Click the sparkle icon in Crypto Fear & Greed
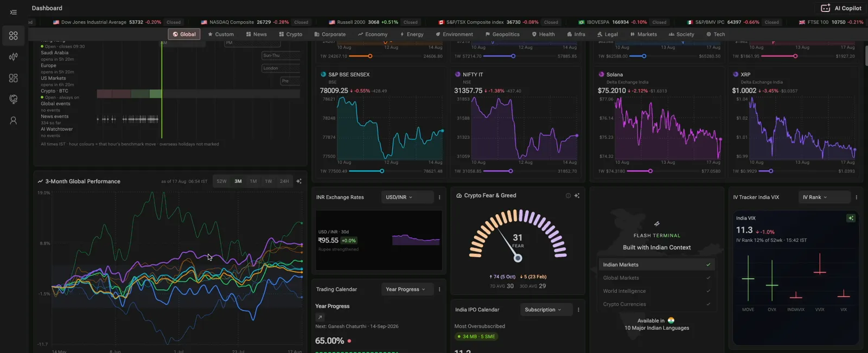 pos(577,196)
